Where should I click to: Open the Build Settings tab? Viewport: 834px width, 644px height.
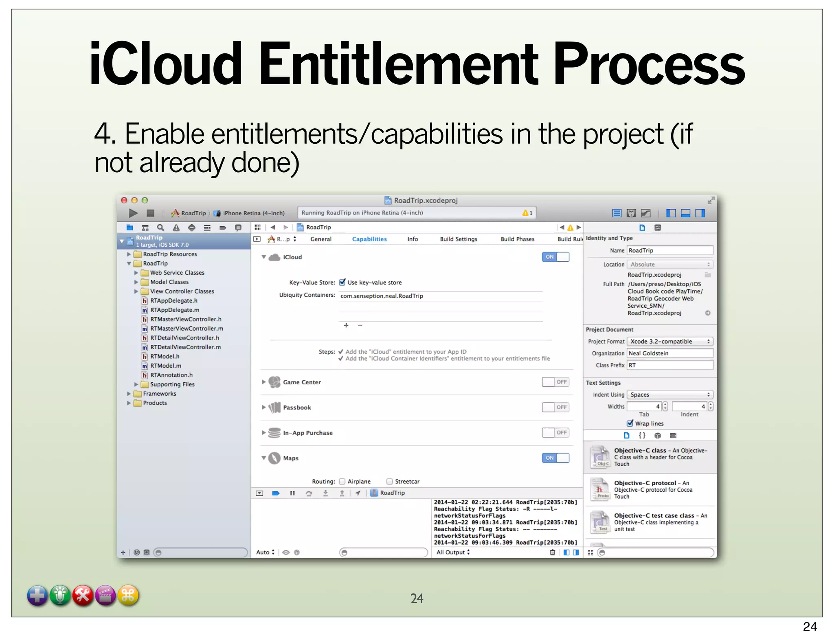(459, 239)
